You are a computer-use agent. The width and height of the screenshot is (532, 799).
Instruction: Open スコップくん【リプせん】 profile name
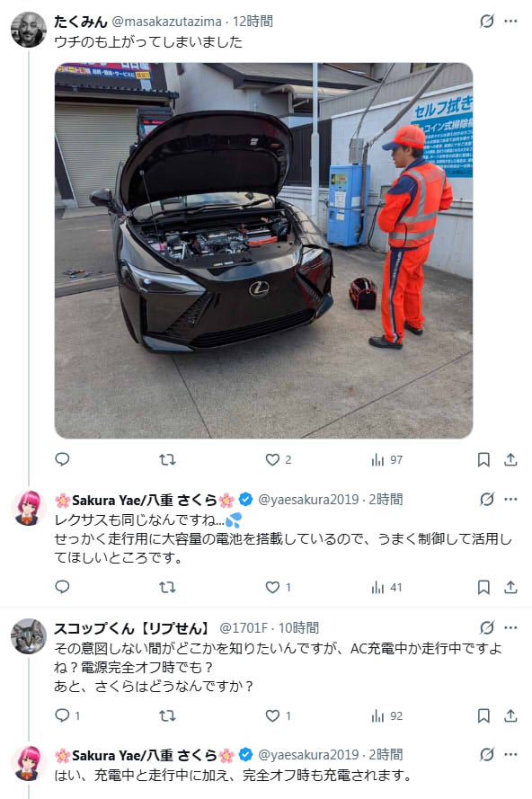[x=132, y=627]
